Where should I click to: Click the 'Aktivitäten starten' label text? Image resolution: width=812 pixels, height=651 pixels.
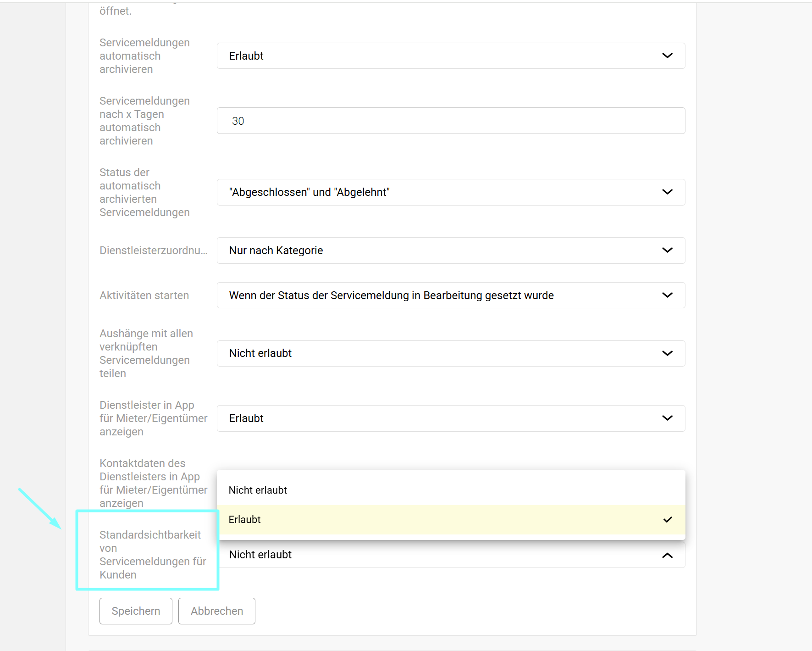144,295
